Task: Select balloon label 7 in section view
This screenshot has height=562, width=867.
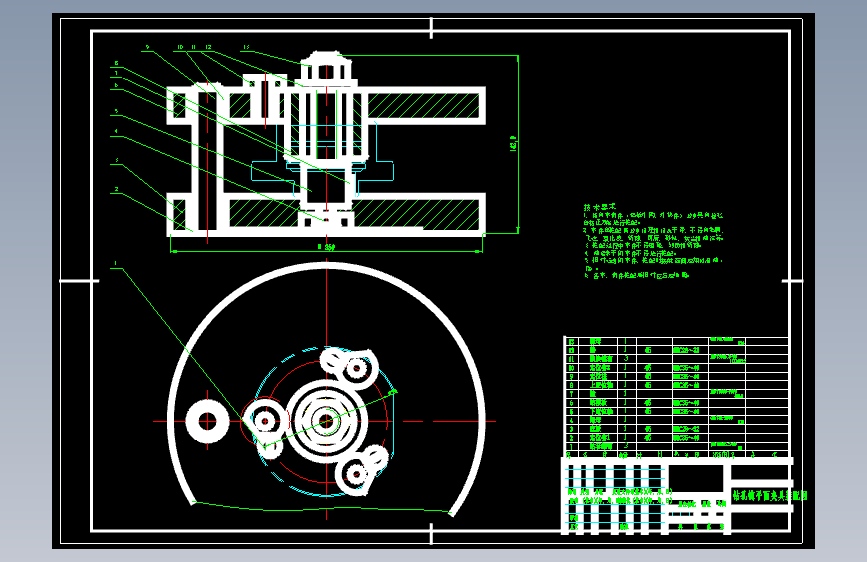Action: click(117, 73)
